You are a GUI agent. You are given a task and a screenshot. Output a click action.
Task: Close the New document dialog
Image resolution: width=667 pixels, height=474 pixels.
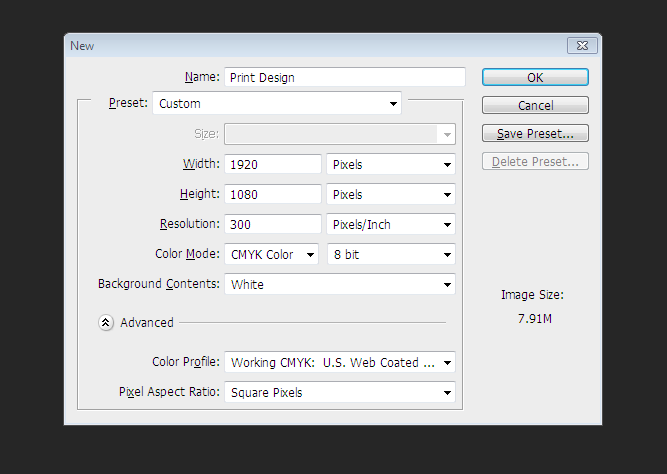coord(582,46)
